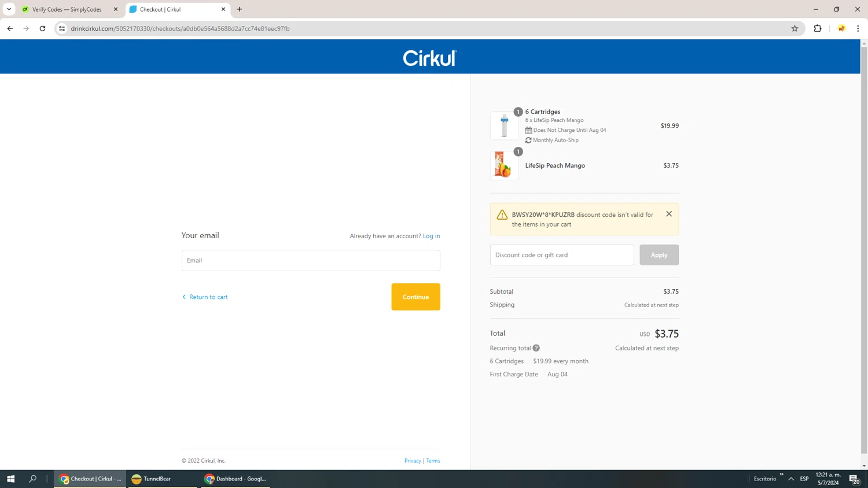The image size is (868, 488).
Task: Follow the Return to cart link
Action: [x=205, y=297]
